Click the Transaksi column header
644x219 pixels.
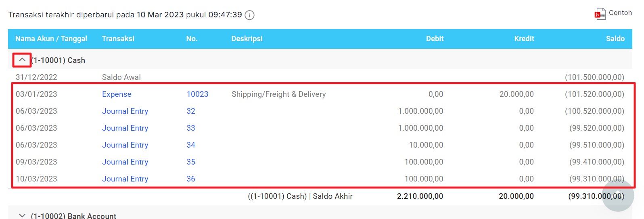point(118,39)
